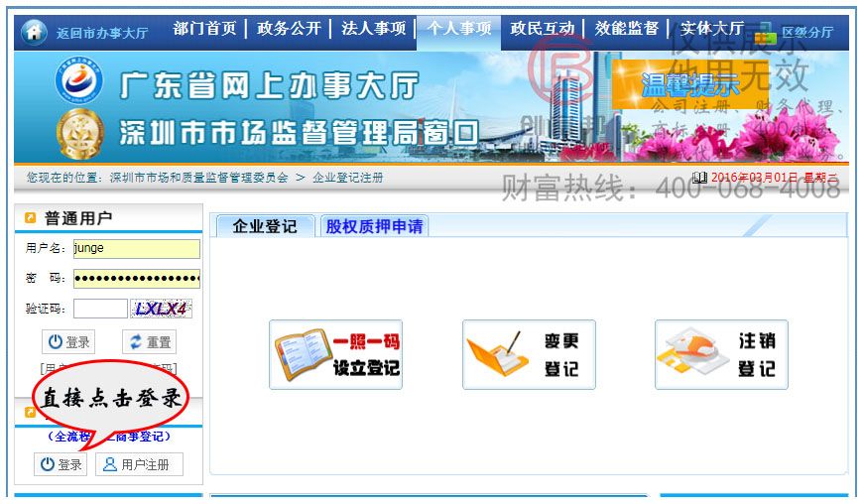Viewport: 864px width, 504px height.
Task: Click the home icon beside 返回市办事大厅
Action: click(x=34, y=32)
